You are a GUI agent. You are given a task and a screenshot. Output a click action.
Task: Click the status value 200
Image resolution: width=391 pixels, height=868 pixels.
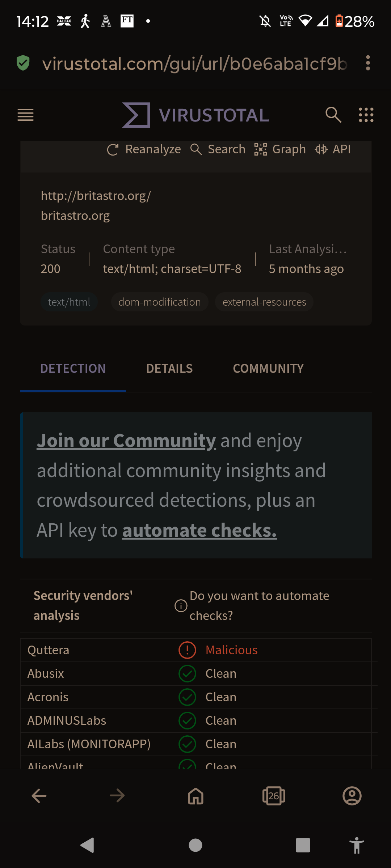click(50, 269)
